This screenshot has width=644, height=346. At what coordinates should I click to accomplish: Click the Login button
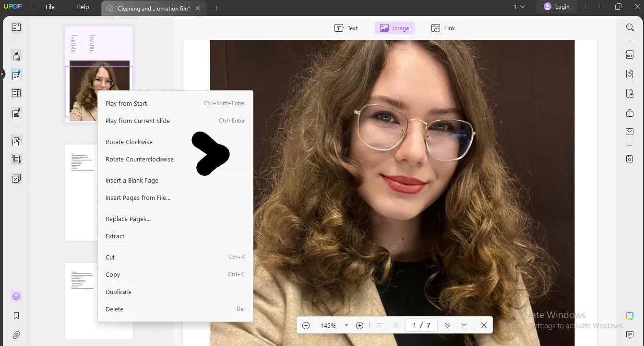(557, 7)
